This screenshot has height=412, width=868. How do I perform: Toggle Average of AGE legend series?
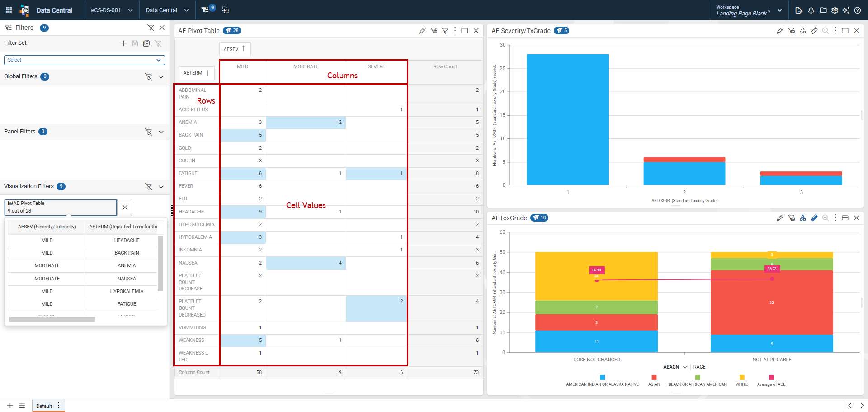(x=771, y=380)
